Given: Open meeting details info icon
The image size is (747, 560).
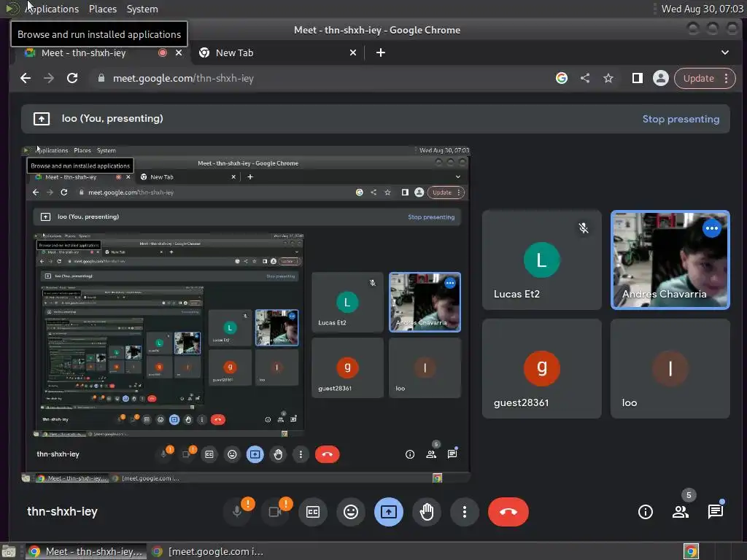Looking at the screenshot, I should 646,512.
